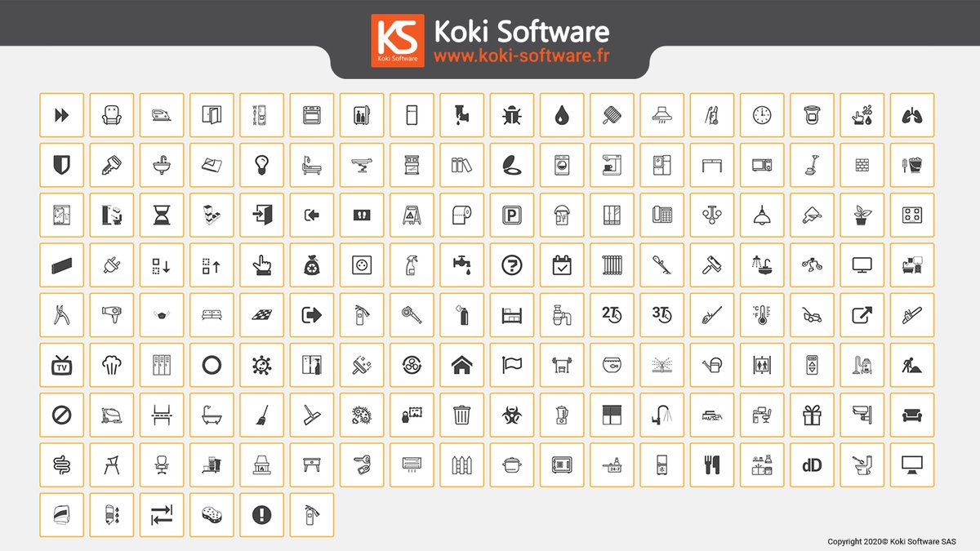Select the wall power socket icon
Image resolution: width=980 pixels, height=551 pixels.
click(362, 265)
